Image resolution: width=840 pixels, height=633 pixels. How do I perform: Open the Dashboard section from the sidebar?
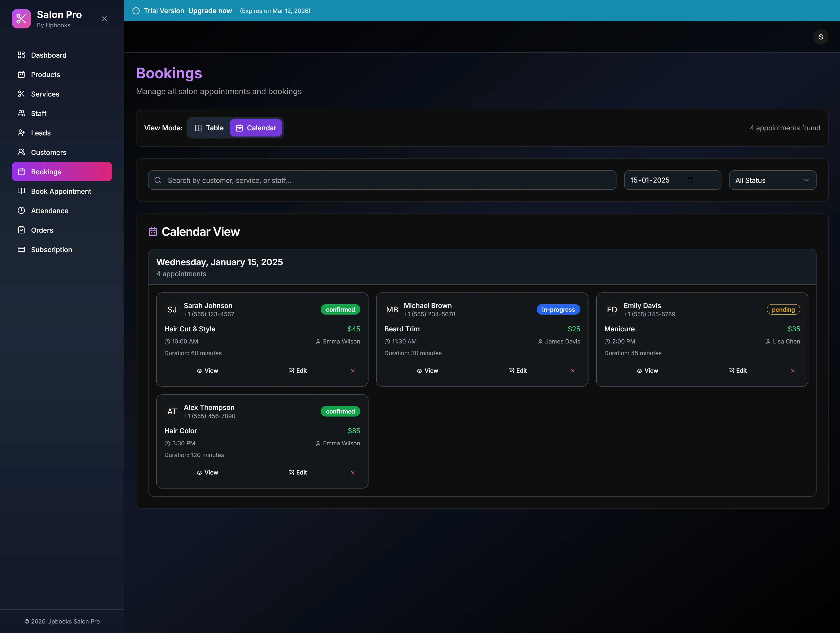point(48,55)
